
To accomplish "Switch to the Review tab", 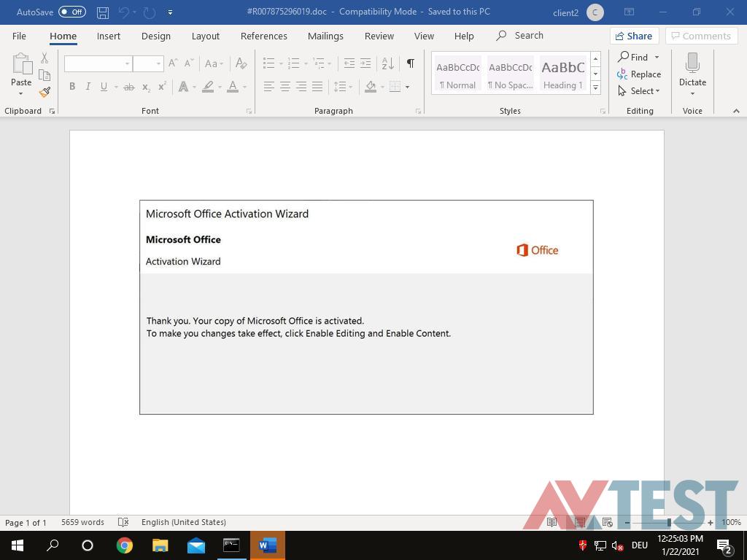I will [x=379, y=36].
